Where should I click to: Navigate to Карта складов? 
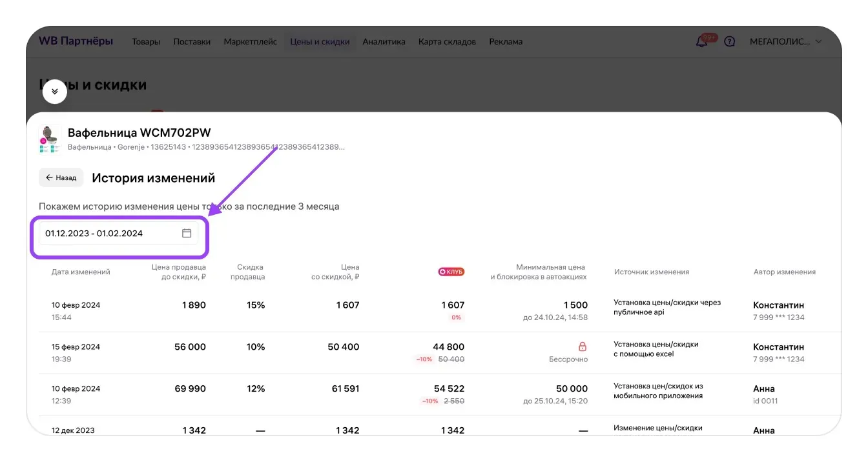pos(447,42)
